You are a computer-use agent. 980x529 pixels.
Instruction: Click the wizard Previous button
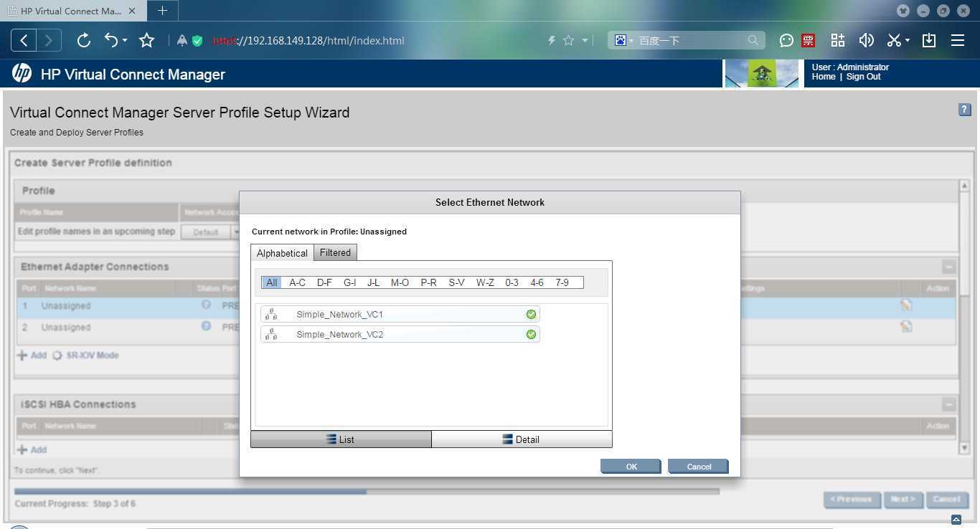click(x=852, y=500)
